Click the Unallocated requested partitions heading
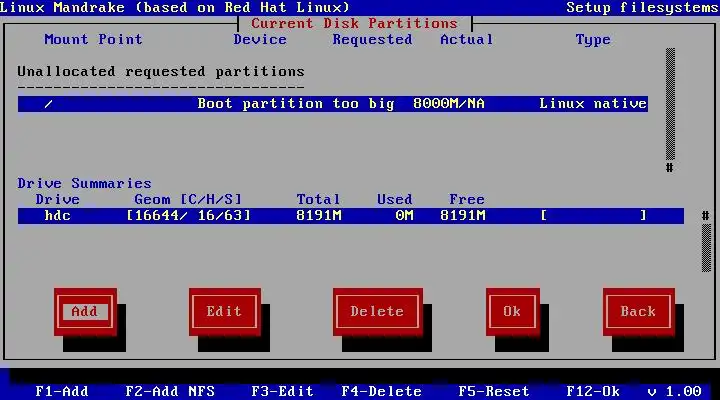The width and height of the screenshot is (720, 400). tap(161, 72)
